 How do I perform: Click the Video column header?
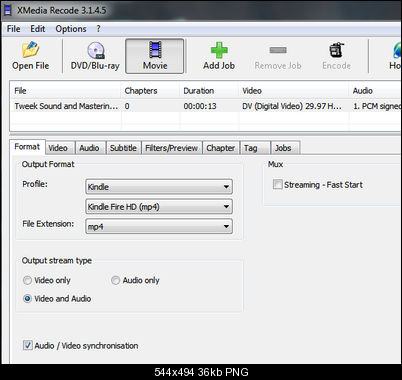(294, 91)
